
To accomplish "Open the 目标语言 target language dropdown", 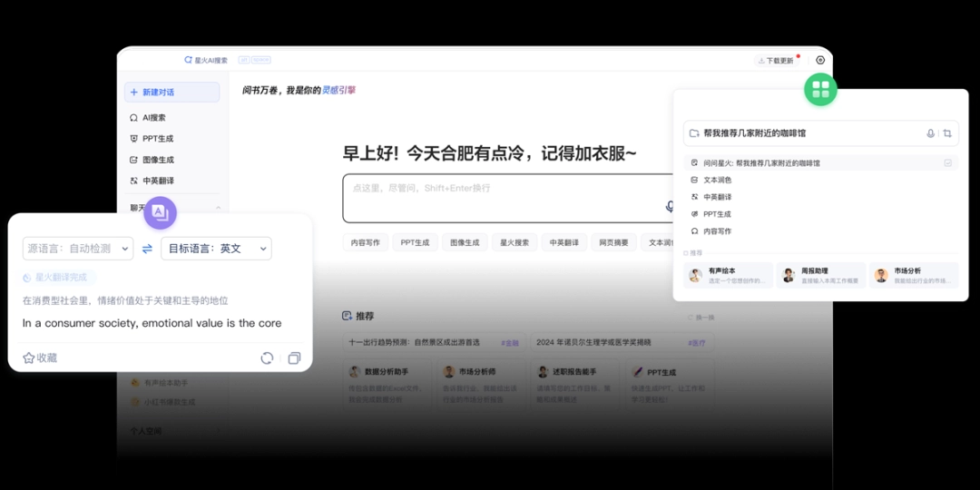I will (216, 249).
